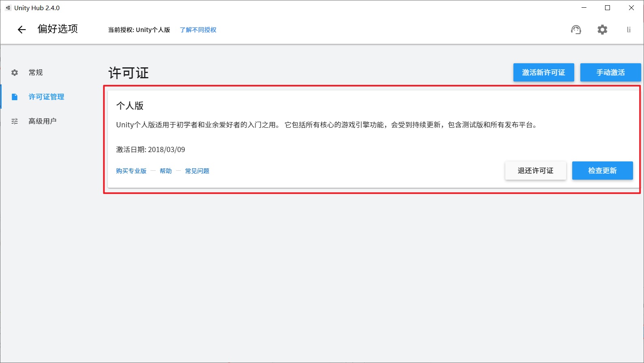The width and height of the screenshot is (644, 363).
Task: Click the 手动激活 button
Action: tap(610, 73)
